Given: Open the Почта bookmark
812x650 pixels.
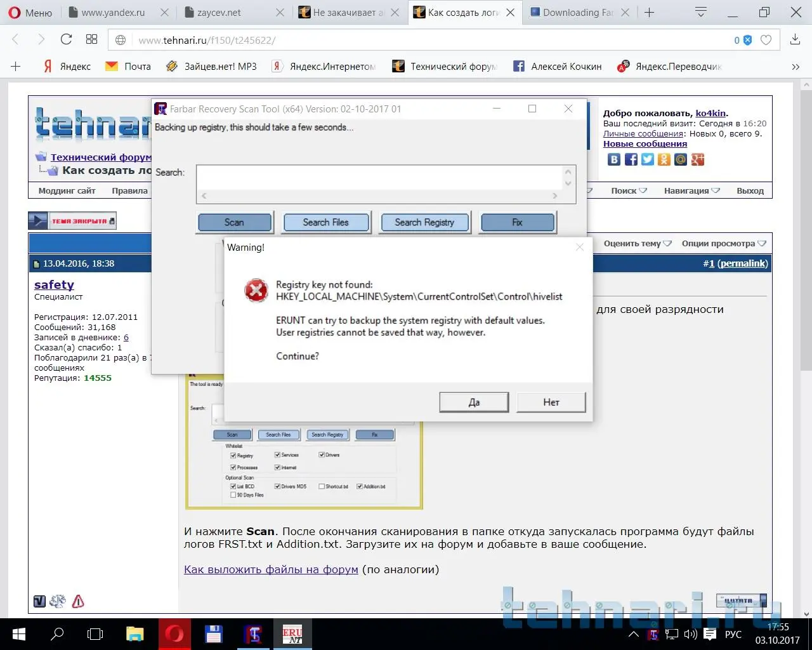Looking at the screenshot, I should tap(128, 66).
